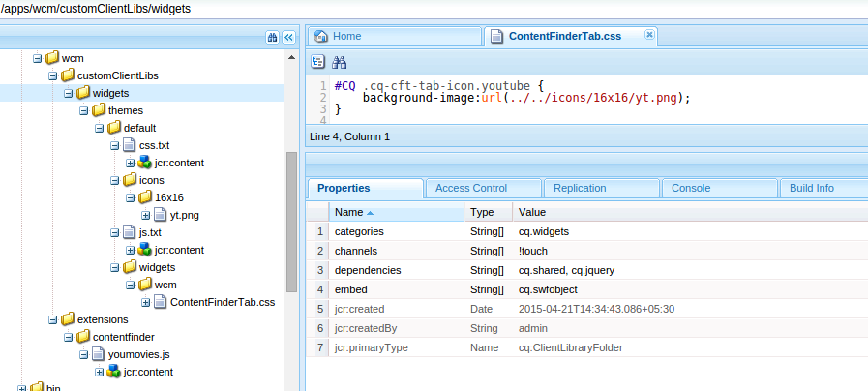Screen dimensions: 868x391
Task: Collapse the themes node
Action: point(83,110)
